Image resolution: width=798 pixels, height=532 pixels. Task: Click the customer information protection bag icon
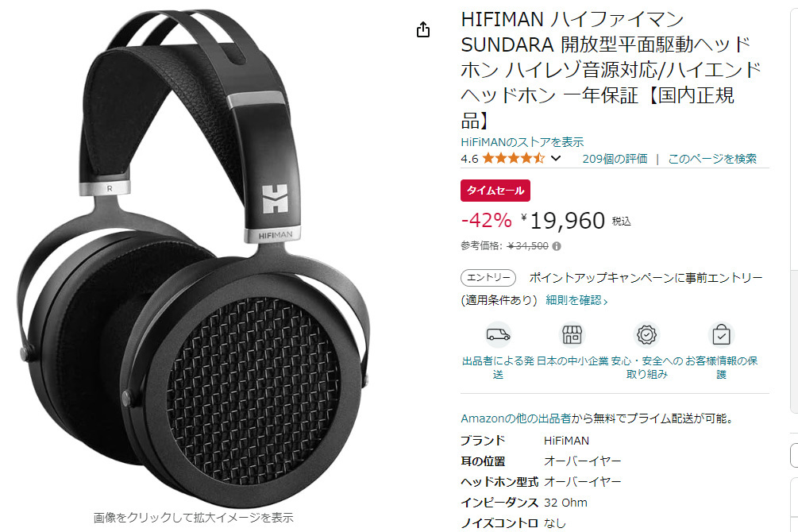[x=721, y=334]
